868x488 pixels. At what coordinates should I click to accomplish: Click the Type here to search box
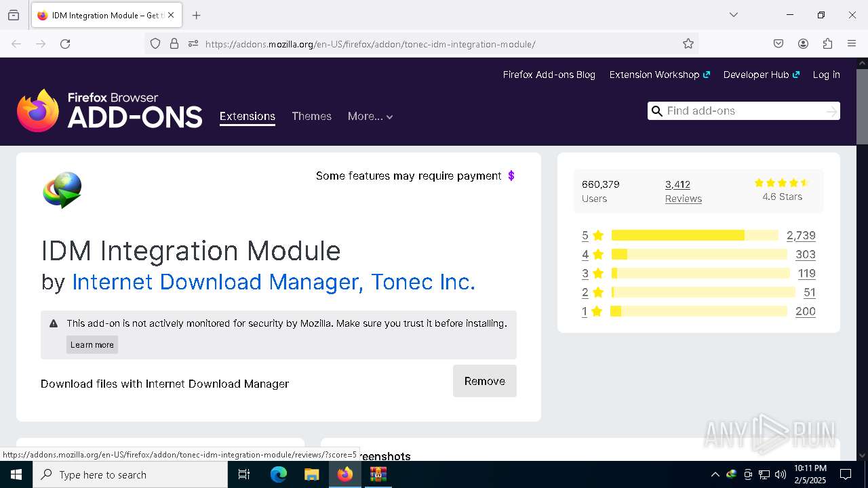tap(130, 474)
